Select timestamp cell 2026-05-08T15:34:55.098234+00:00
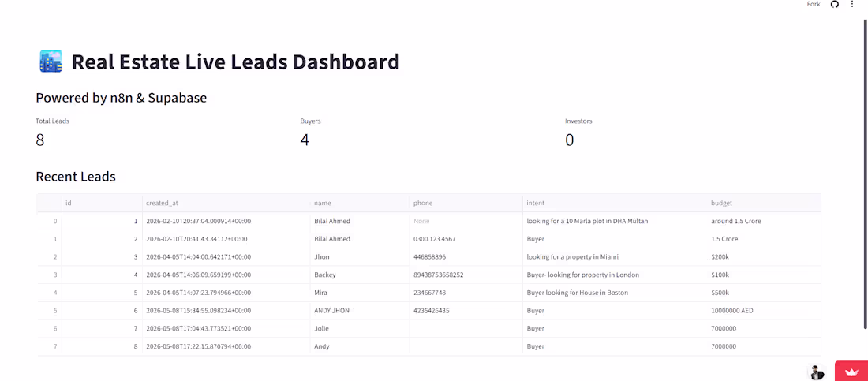This screenshot has width=868, height=381. (x=226, y=311)
